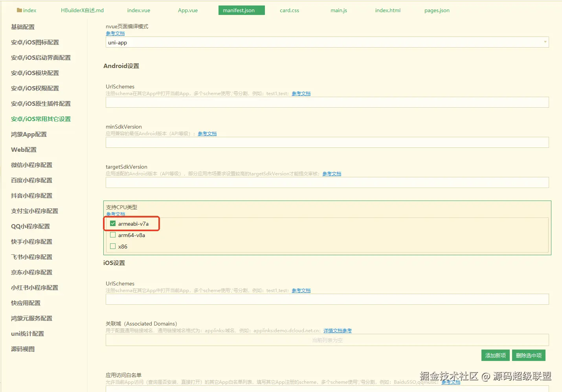The height and width of the screenshot is (392, 562).
Task: Open 安卓/iOS模块配置 section
Action: point(35,73)
